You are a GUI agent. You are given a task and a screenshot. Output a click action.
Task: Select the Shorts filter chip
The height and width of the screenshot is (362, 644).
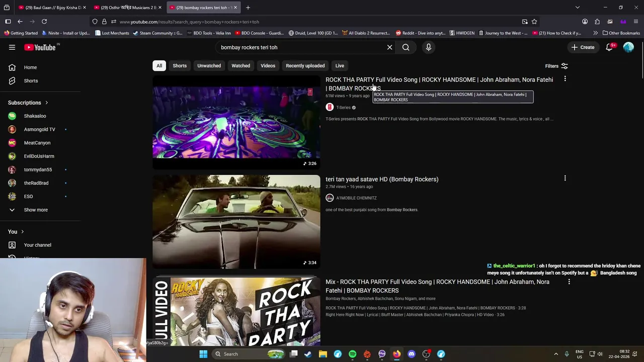coord(180,66)
